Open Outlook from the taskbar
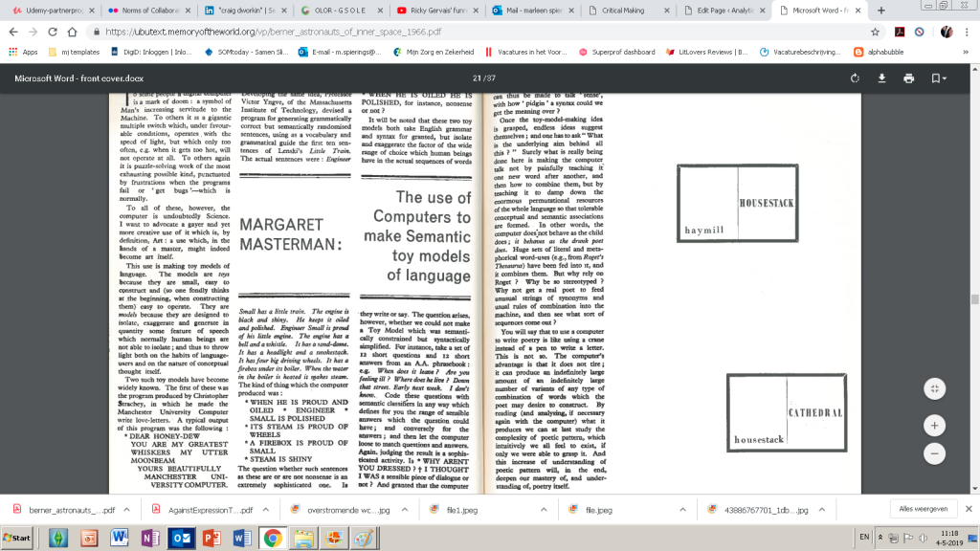This screenshot has height=551, width=980. click(x=181, y=538)
